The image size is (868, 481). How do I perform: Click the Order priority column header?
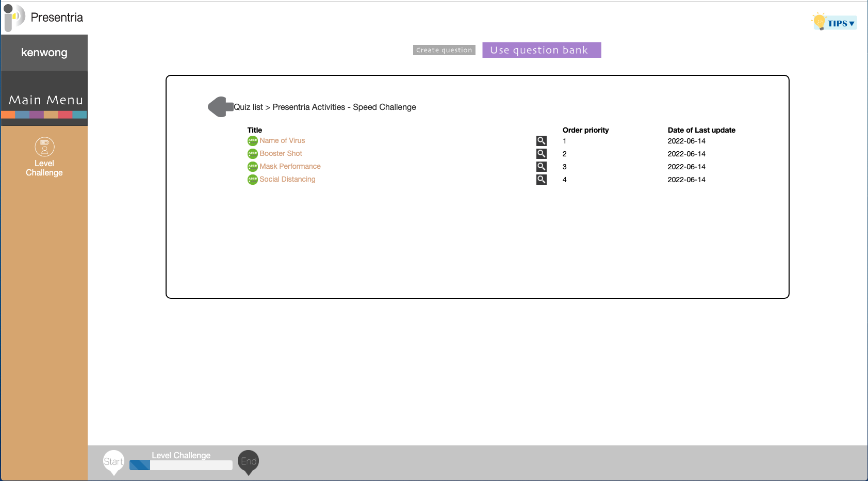585,130
